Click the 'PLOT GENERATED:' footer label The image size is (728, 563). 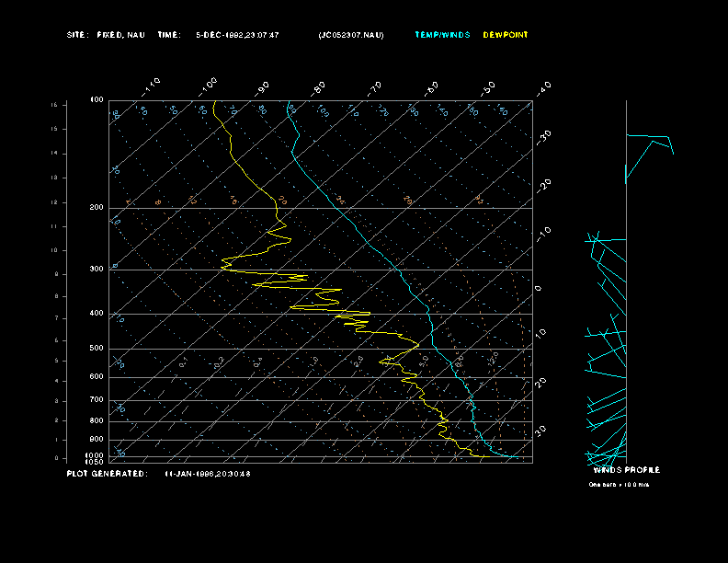[x=108, y=474]
